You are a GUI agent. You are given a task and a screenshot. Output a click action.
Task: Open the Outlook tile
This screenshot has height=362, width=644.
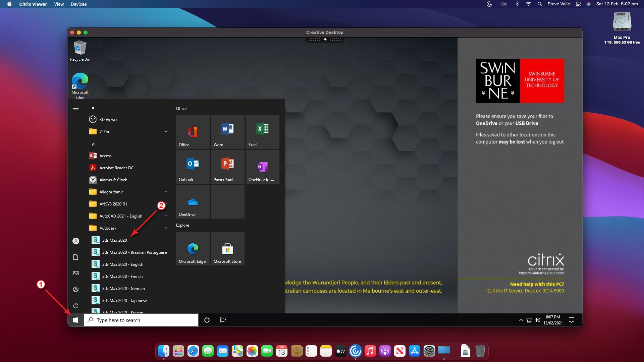pyautogui.click(x=193, y=167)
